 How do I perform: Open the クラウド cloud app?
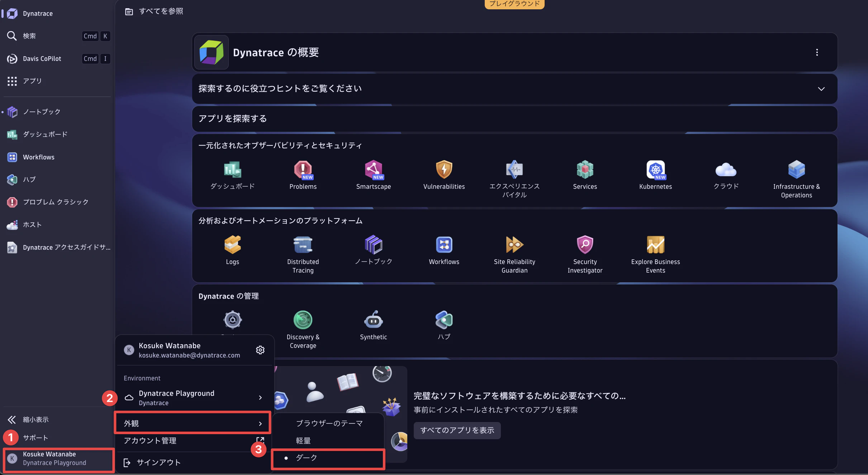(726, 175)
